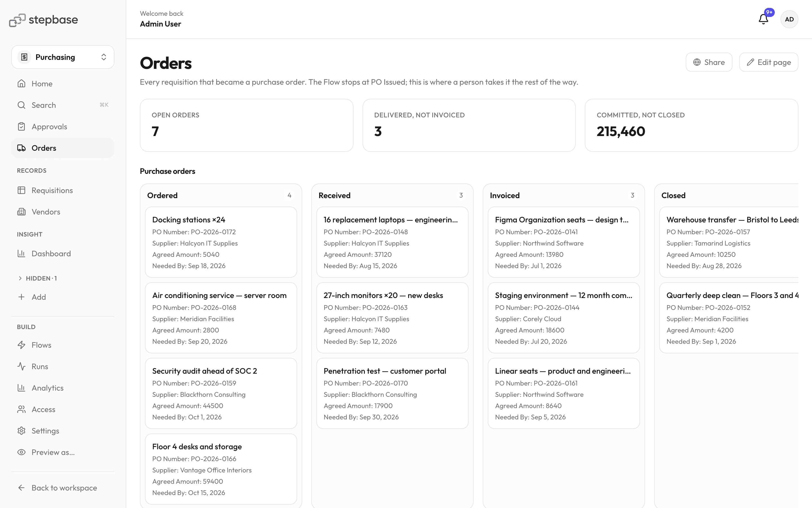
Task: Click the Dashboard bar chart icon
Action: (x=21, y=253)
